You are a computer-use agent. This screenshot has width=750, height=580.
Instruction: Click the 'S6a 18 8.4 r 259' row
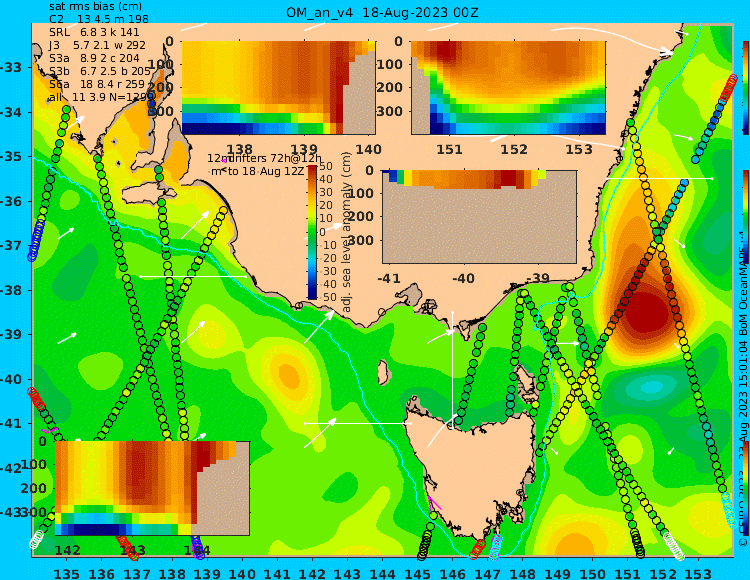[97, 84]
